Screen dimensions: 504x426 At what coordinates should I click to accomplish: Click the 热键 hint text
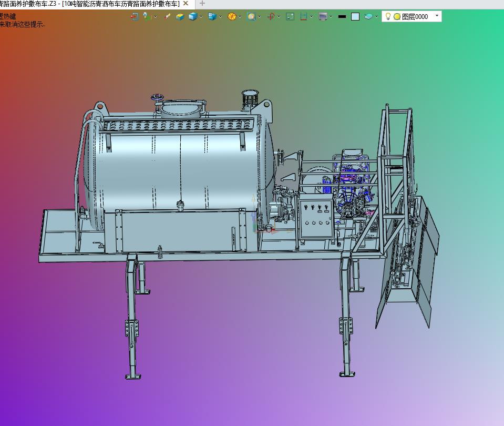point(9,16)
